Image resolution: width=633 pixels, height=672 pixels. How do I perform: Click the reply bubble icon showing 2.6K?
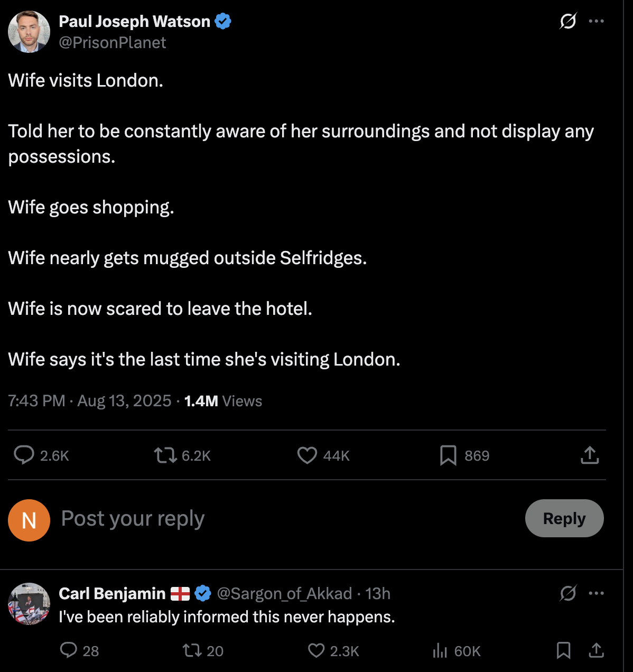[x=24, y=455]
